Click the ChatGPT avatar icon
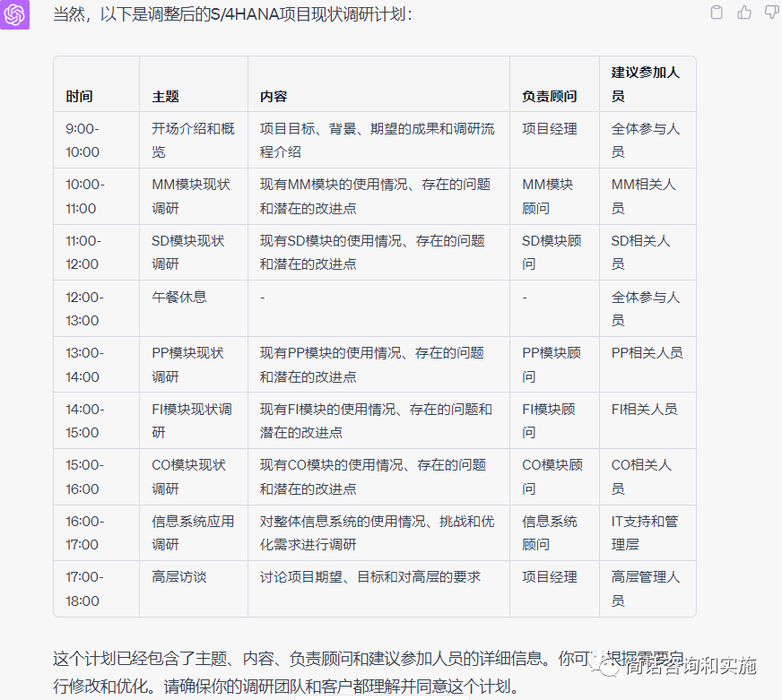 [15, 14]
